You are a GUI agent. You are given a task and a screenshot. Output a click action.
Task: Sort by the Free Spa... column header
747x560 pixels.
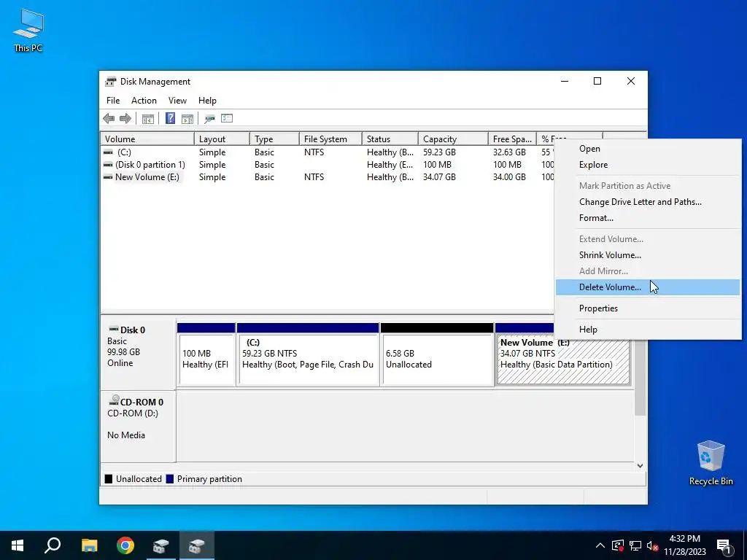(x=513, y=139)
